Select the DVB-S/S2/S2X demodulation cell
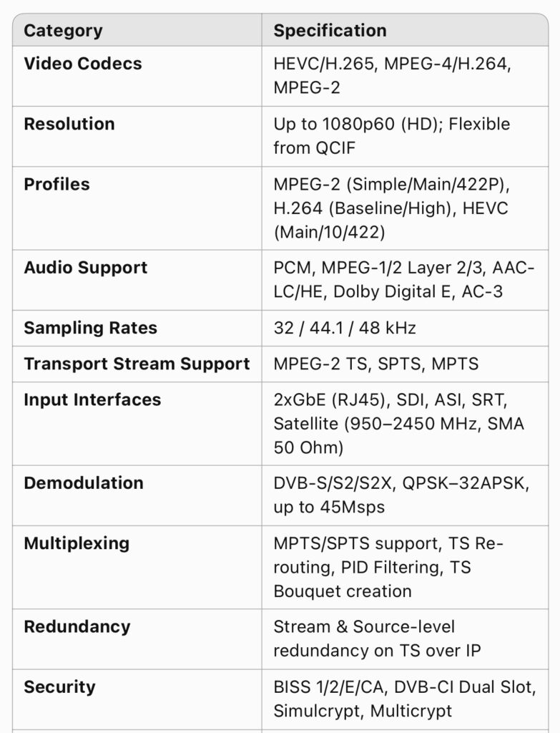This screenshot has height=733, width=560. coord(401,495)
